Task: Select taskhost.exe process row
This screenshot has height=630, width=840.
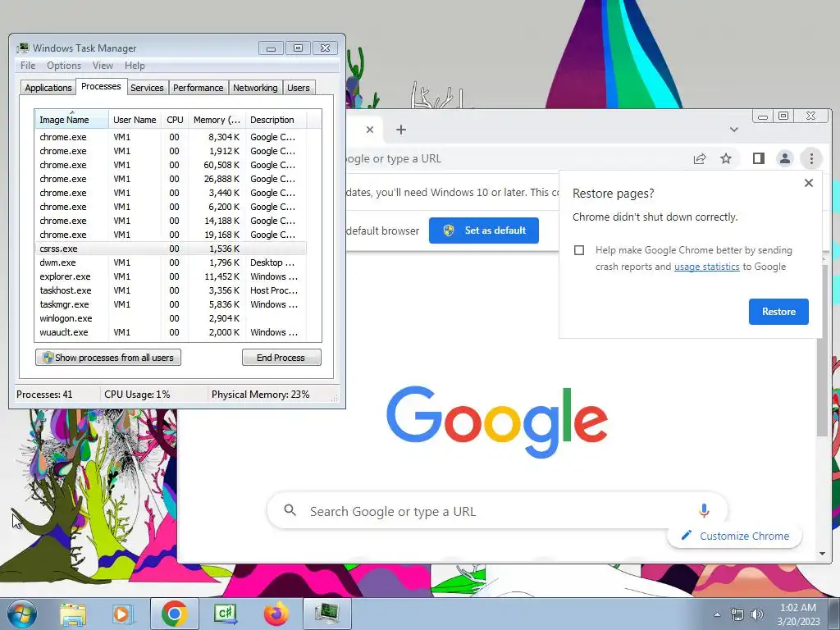Action: pos(171,290)
